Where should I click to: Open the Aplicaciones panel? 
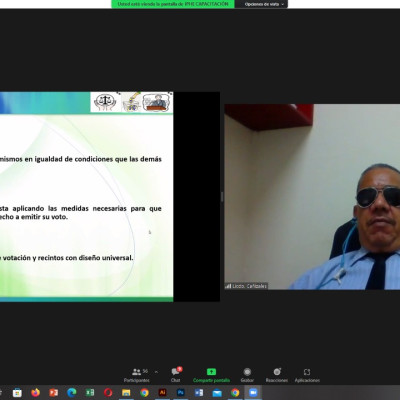tap(307, 375)
